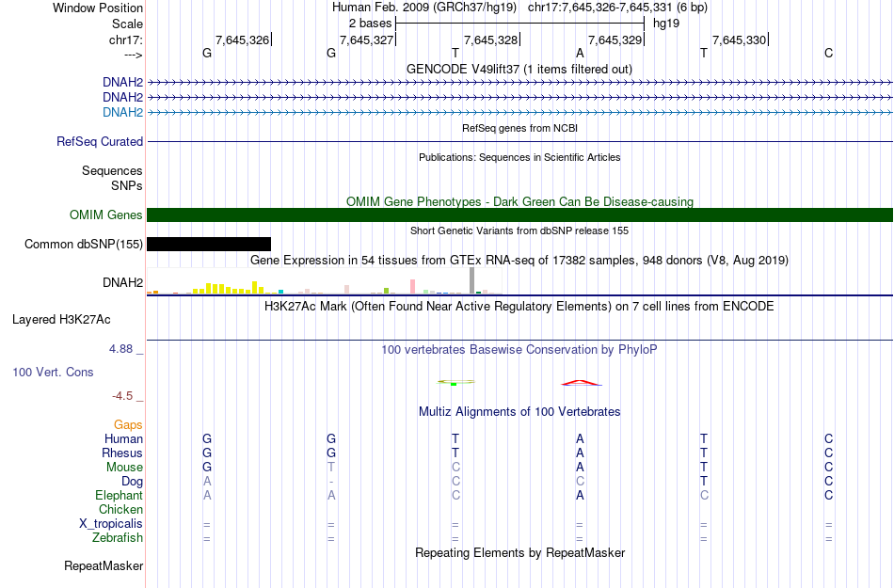
Task: Click Multiz Alignments of 100 Vertebrates title
Action: click(x=519, y=412)
